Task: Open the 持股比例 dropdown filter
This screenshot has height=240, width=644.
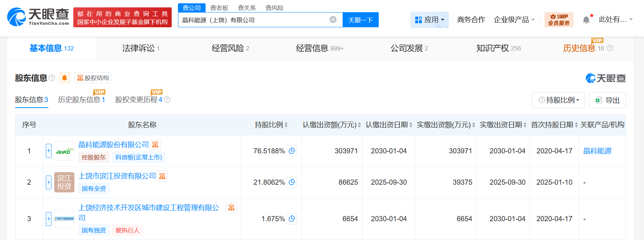Action: click(x=559, y=100)
